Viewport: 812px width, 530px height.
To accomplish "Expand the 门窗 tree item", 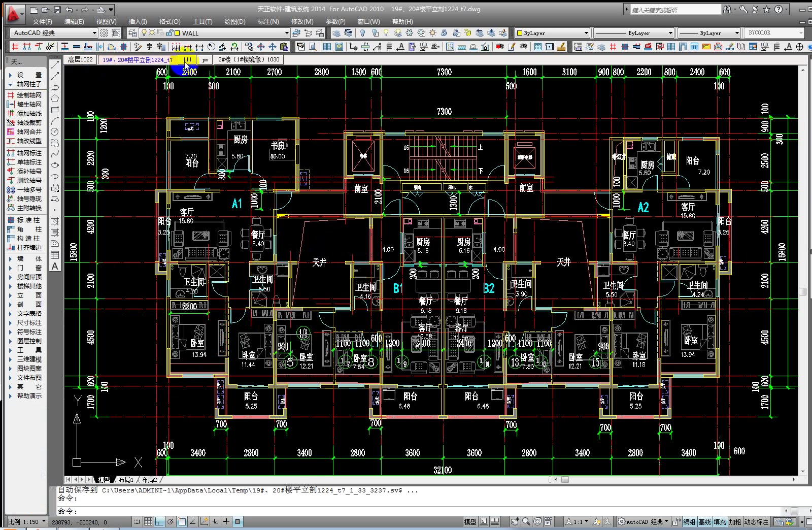I will pos(10,268).
